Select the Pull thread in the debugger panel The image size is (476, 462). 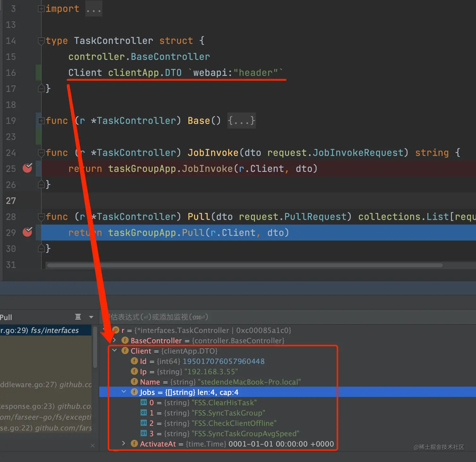[x=6, y=317]
